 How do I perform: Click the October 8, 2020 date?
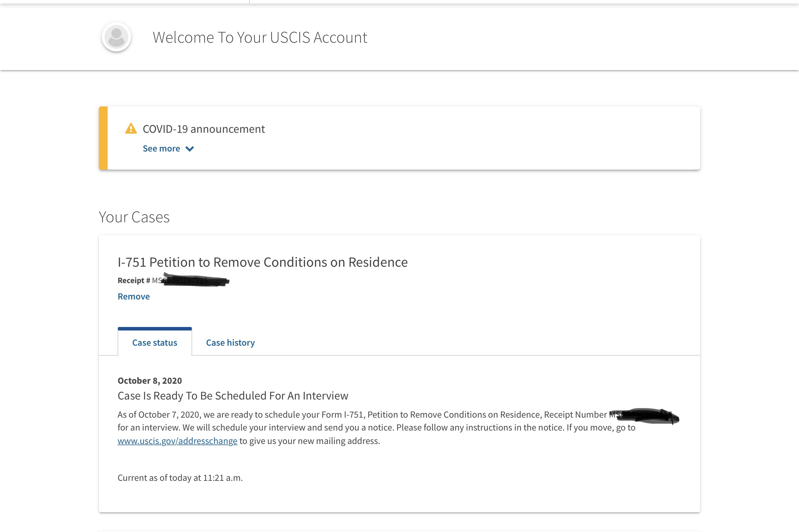point(150,381)
